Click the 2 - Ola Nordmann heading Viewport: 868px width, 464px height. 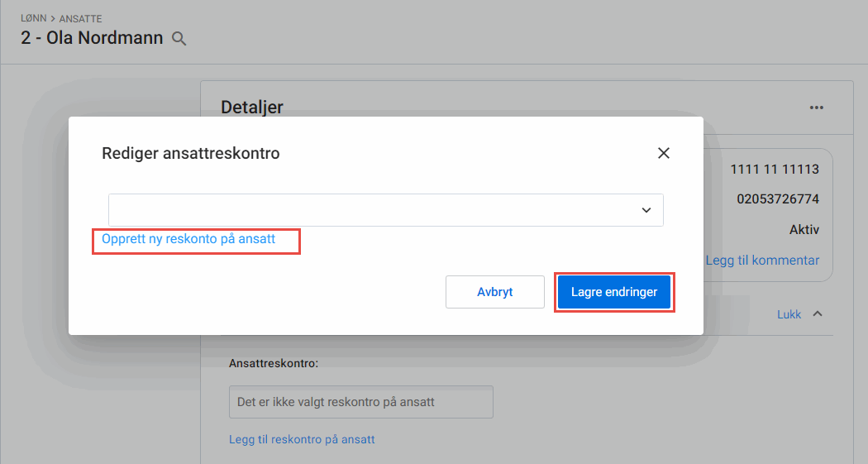tap(92, 38)
